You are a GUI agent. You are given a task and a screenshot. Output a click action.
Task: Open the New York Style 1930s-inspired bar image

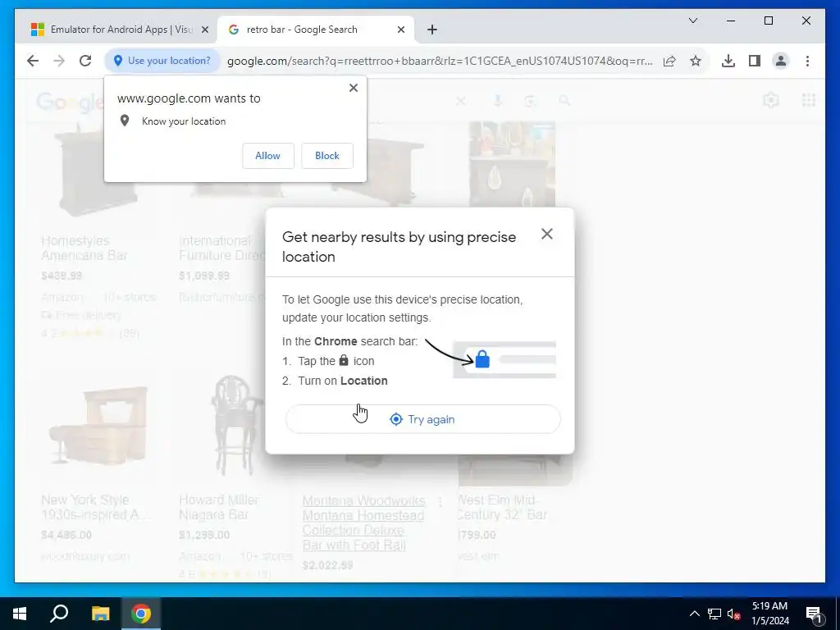pyautogui.click(x=98, y=426)
